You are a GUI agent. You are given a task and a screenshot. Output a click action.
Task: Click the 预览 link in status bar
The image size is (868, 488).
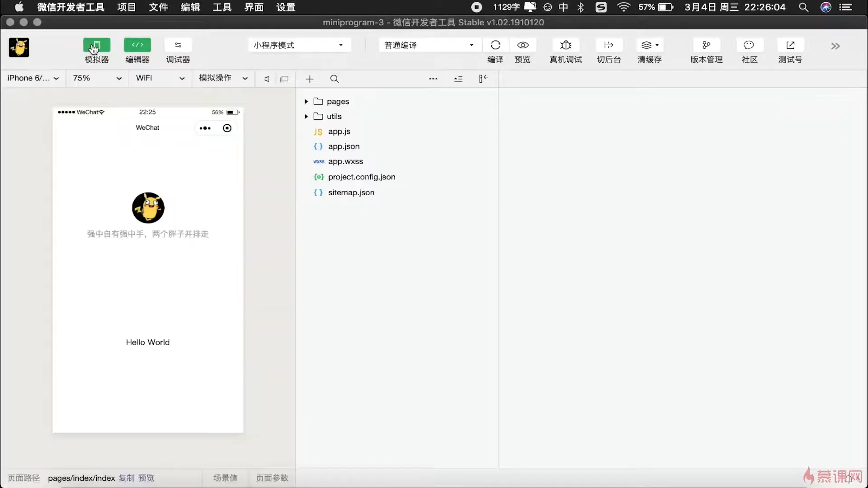pyautogui.click(x=146, y=478)
